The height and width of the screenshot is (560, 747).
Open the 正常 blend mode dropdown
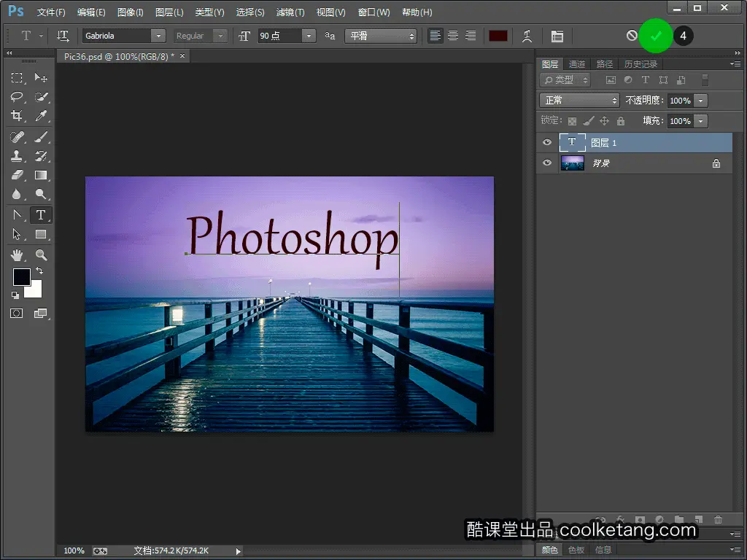(579, 101)
